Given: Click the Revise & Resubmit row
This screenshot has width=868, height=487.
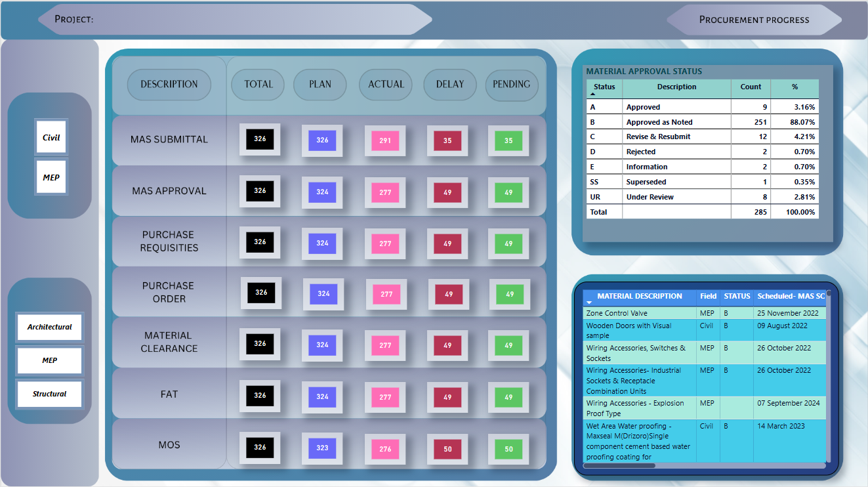Looking at the screenshot, I should coord(703,137).
